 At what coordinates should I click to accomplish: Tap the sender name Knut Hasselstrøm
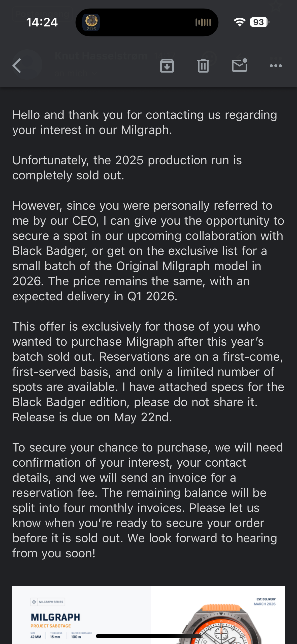coord(101,56)
